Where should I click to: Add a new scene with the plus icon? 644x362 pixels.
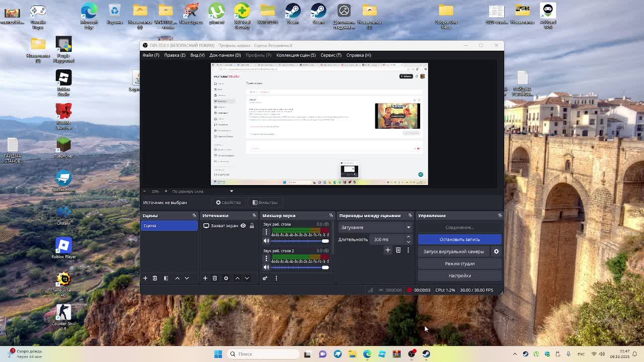pos(145,278)
